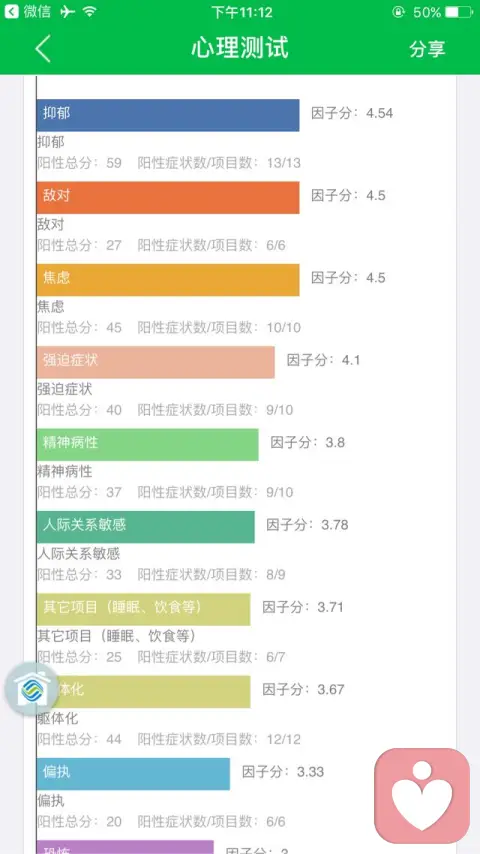This screenshot has height=854, width=480.
Task: Tap the 分享 share button
Action: point(427,48)
